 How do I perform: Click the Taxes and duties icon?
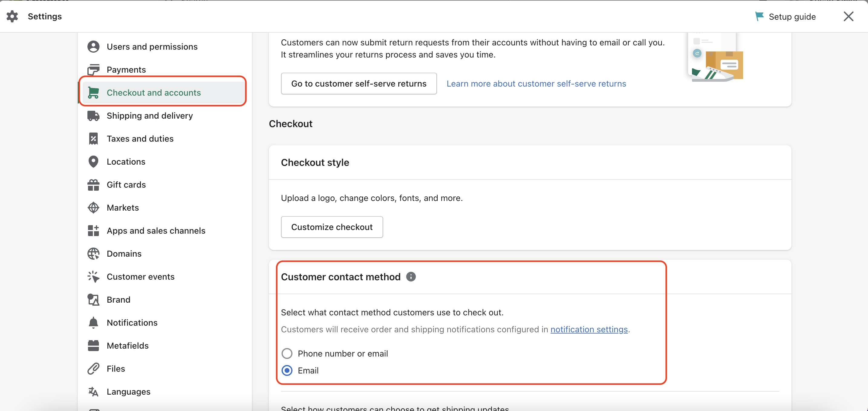(93, 139)
